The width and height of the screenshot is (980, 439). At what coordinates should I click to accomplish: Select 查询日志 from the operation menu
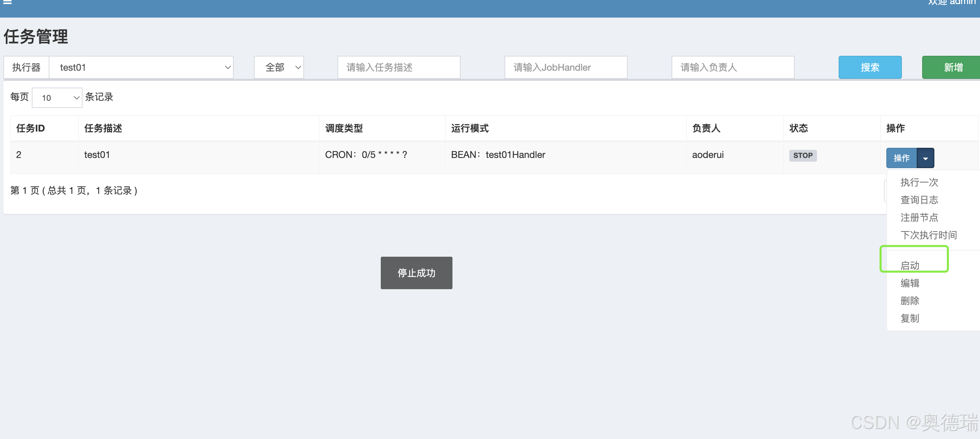coord(919,200)
